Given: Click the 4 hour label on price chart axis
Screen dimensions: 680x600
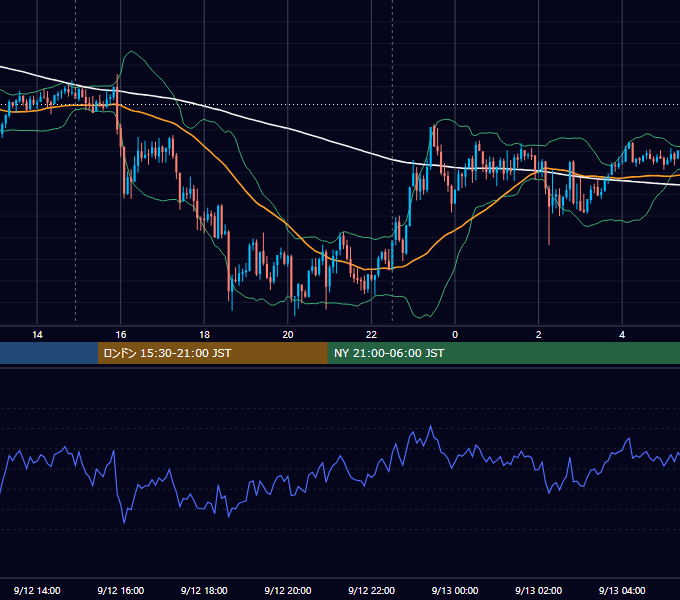Looking at the screenshot, I should (x=622, y=335).
